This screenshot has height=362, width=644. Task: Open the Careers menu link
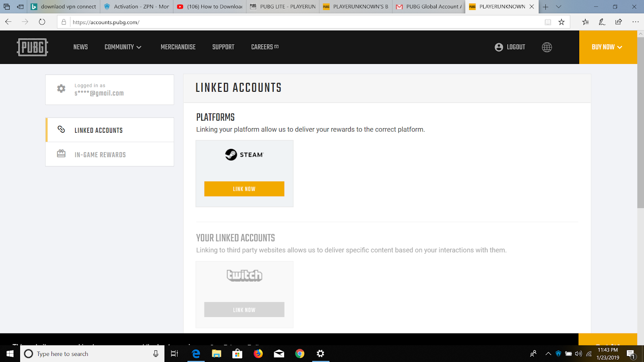coord(265,47)
